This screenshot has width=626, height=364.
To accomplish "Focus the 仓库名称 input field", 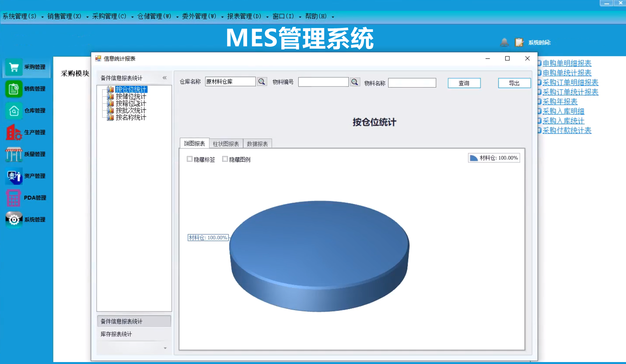I will coord(230,81).
